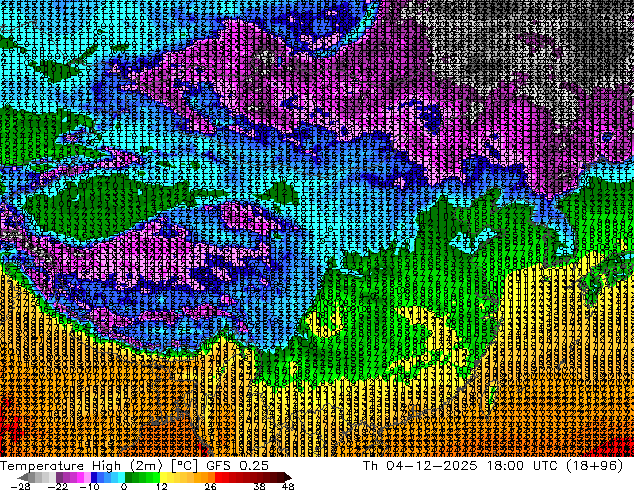Click the '38' legend value
The image size is (634, 490).
[x=259, y=486]
